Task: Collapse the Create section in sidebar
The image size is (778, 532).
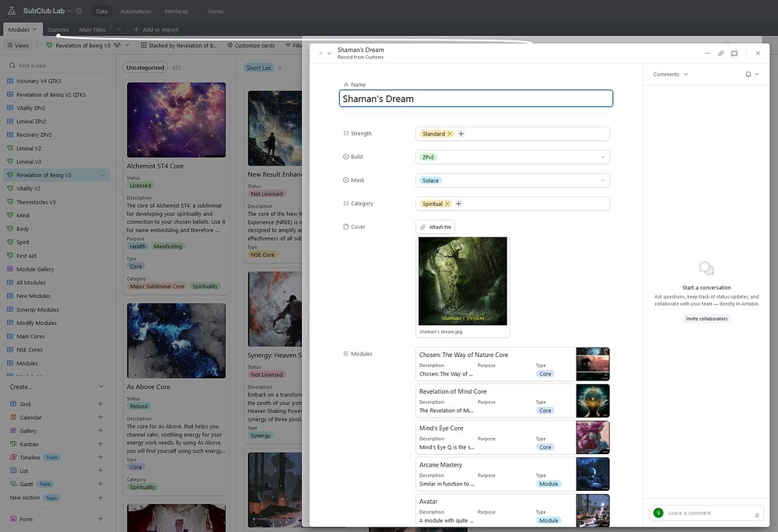Action: pos(100,387)
